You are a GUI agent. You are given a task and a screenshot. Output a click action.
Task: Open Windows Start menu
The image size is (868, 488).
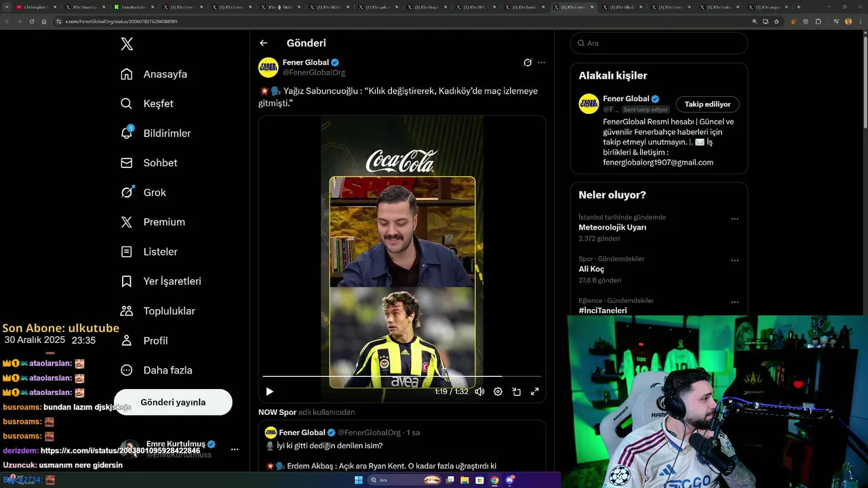[x=359, y=480]
